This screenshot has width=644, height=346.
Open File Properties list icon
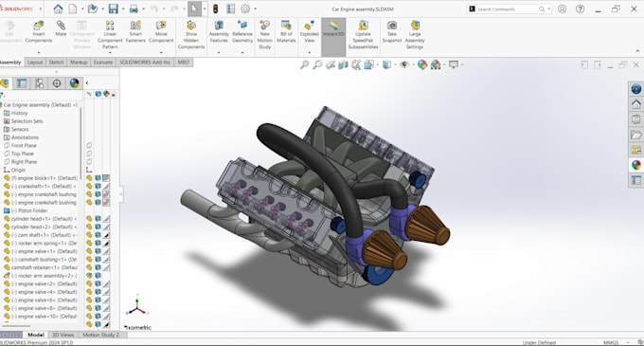[231, 9]
